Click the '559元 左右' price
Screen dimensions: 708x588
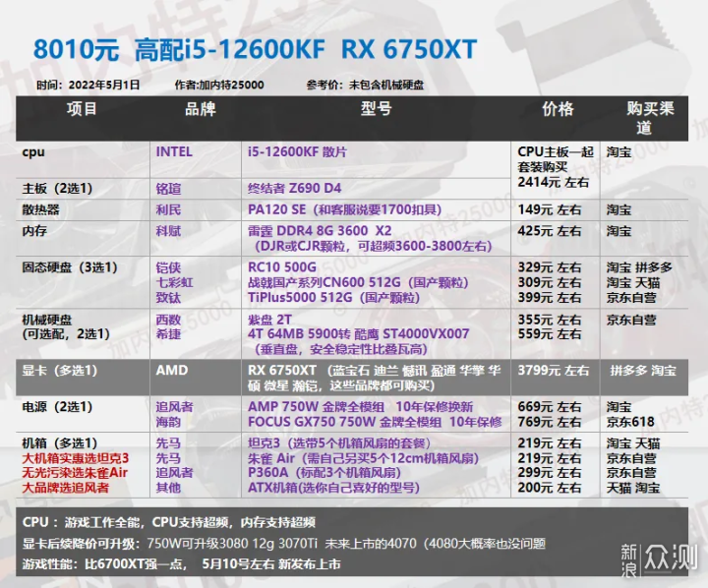tap(549, 334)
